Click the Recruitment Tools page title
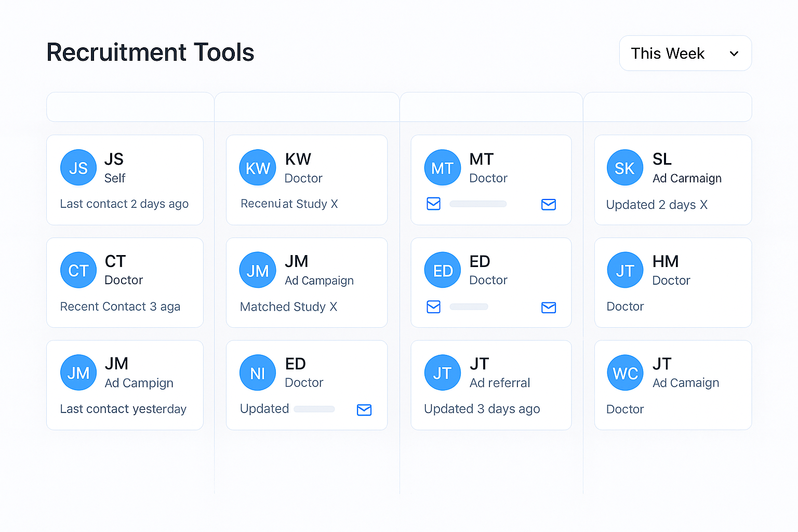This screenshot has height=532, width=798. click(x=150, y=52)
